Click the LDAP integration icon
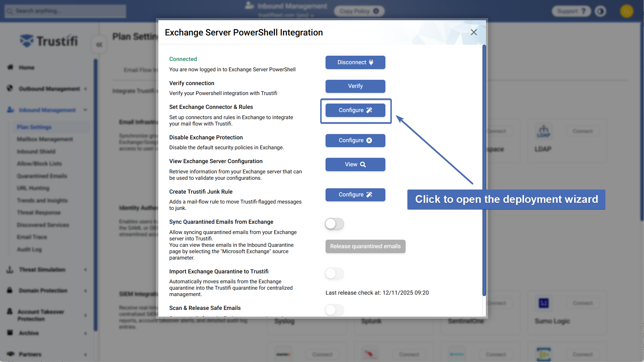The image size is (644, 362). (x=543, y=131)
